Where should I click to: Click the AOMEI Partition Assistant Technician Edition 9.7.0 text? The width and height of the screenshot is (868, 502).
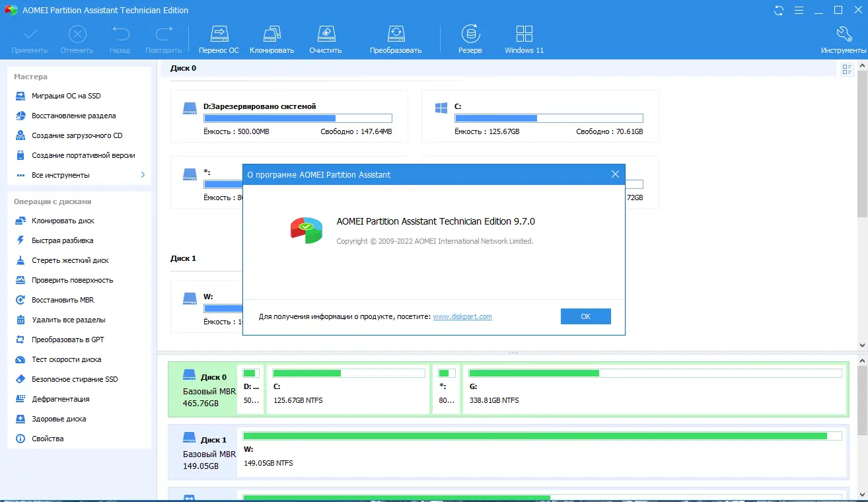[x=436, y=221]
